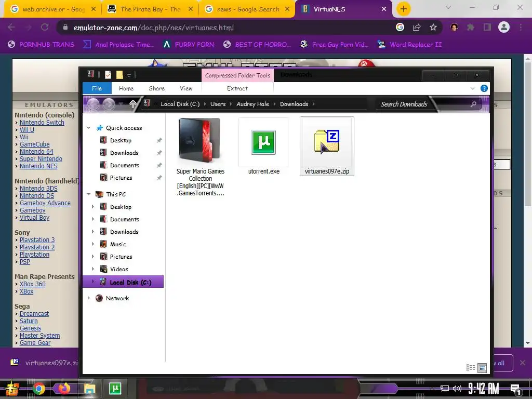Click the Properties icon in quick access toolbar
The height and width of the screenshot is (399, 532).
[x=108, y=75]
